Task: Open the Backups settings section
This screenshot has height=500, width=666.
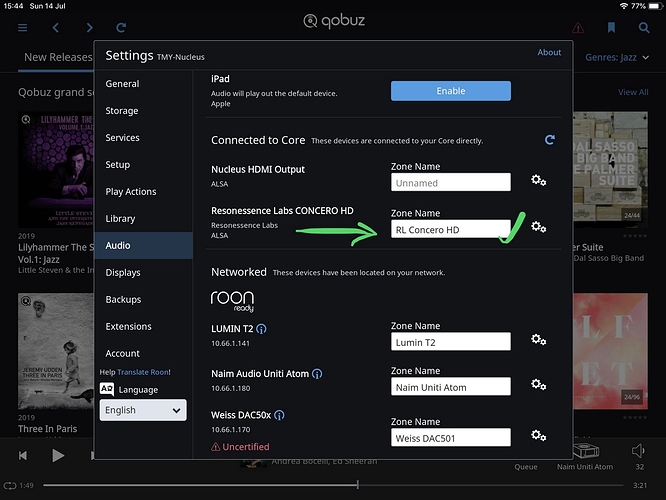Action: pos(123,299)
